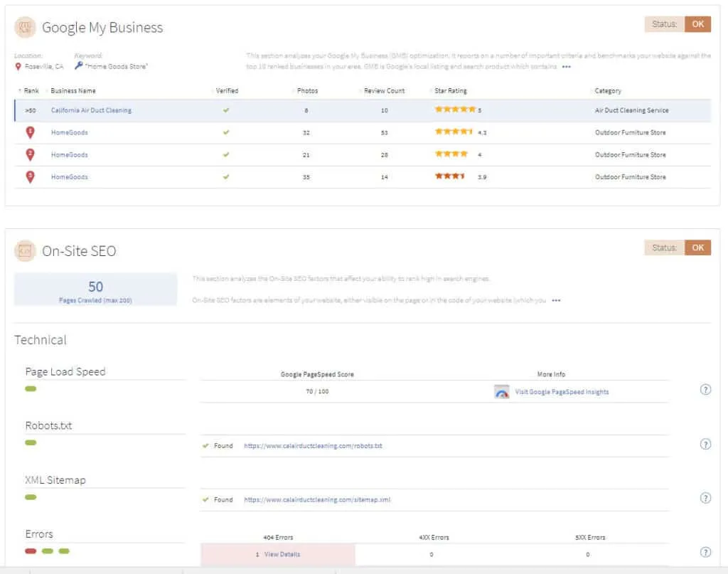This screenshot has width=728, height=574.
Task: Click the Google PageSpeed Insights gauge icon
Action: point(502,392)
